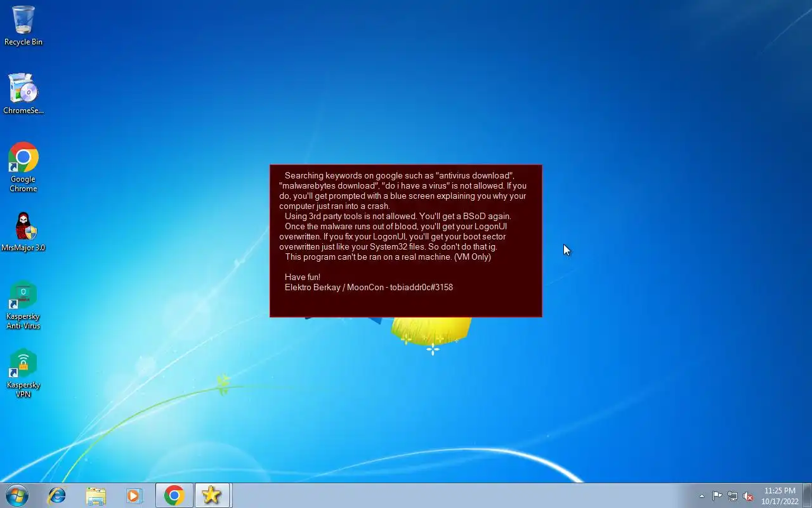812x508 pixels.
Task: Open the Recycle Bin desktop icon
Action: [23, 25]
